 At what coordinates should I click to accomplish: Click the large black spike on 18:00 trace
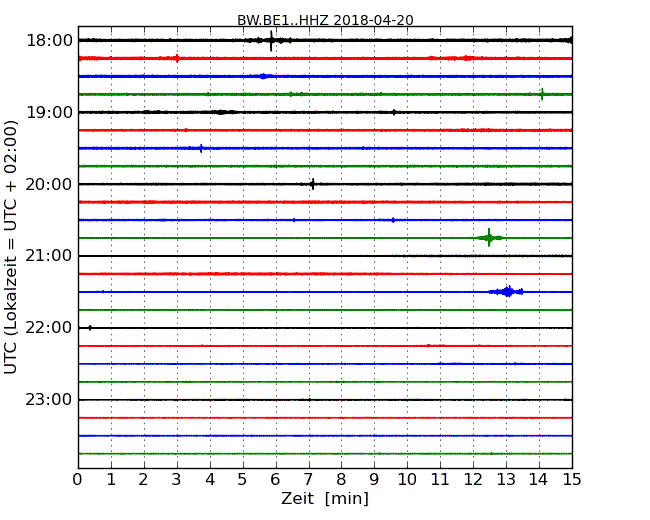[x=271, y=41]
